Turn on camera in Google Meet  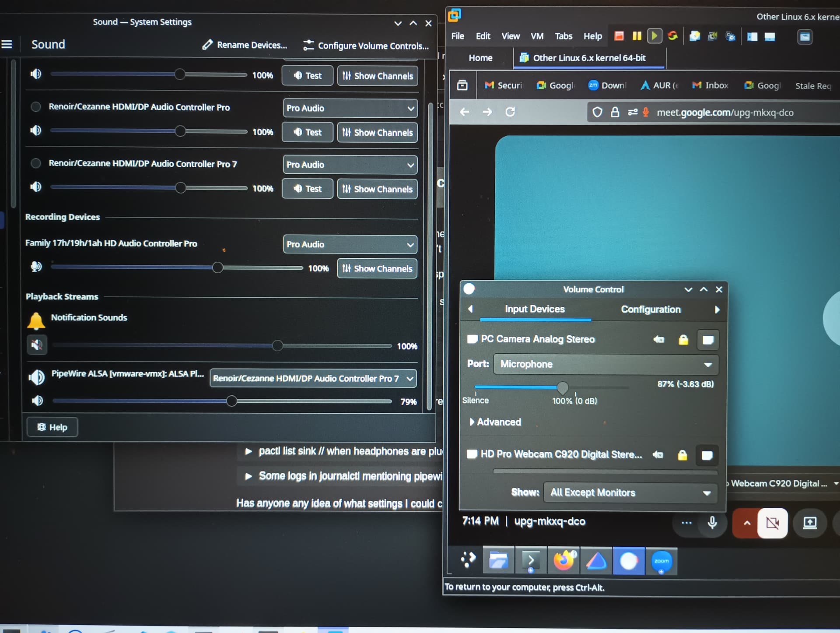pos(772,523)
